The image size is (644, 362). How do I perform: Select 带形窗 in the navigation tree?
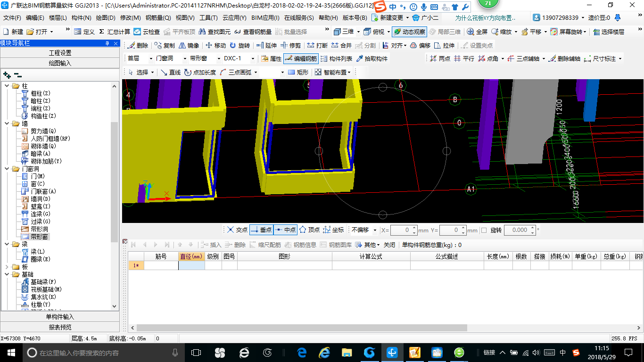(39, 237)
